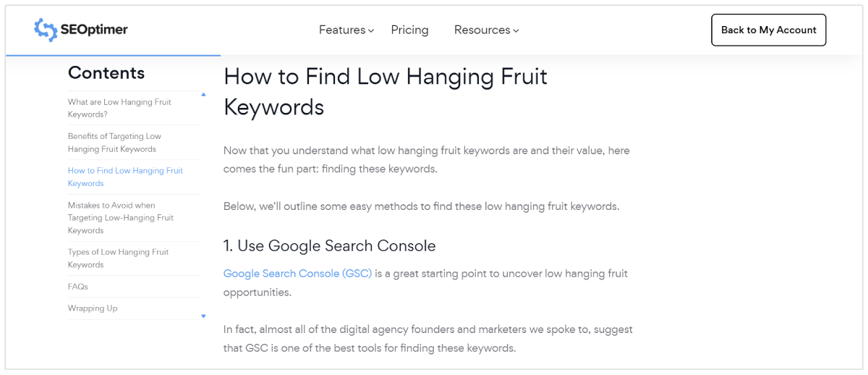Click the Back to My Account button
868x375 pixels.
pos(768,30)
